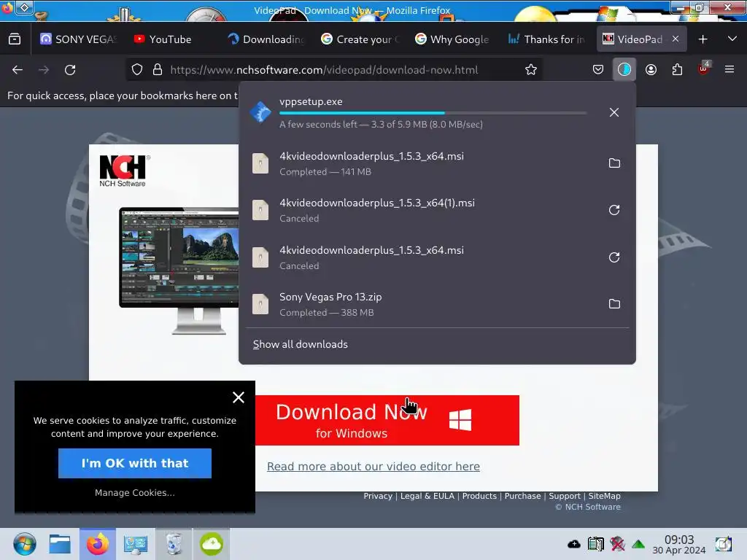Screen dimensions: 747x560
Task: Accept cookies with I'm OK with that
Action: coord(135,463)
